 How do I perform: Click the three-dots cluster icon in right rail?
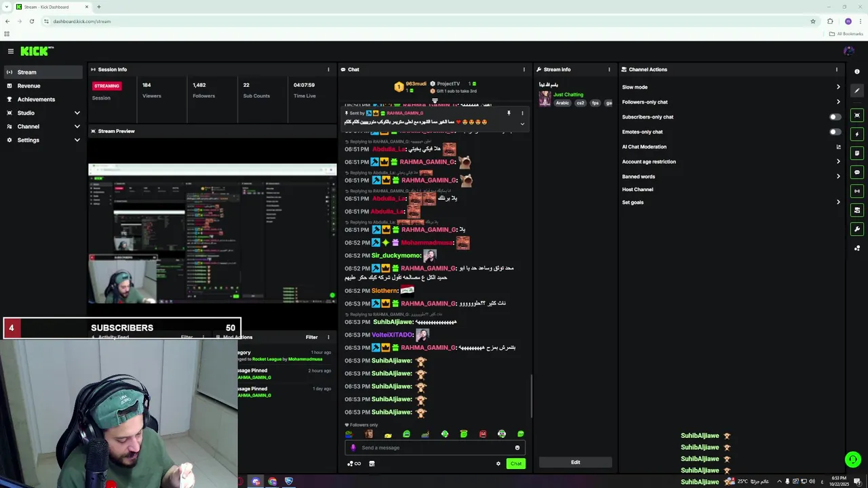857,248
